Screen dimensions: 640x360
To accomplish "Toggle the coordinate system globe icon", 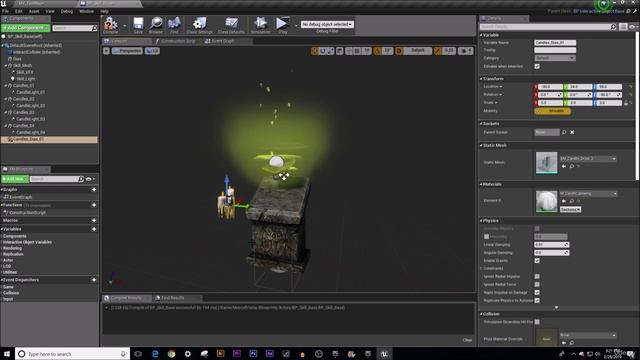I will [340, 51].
